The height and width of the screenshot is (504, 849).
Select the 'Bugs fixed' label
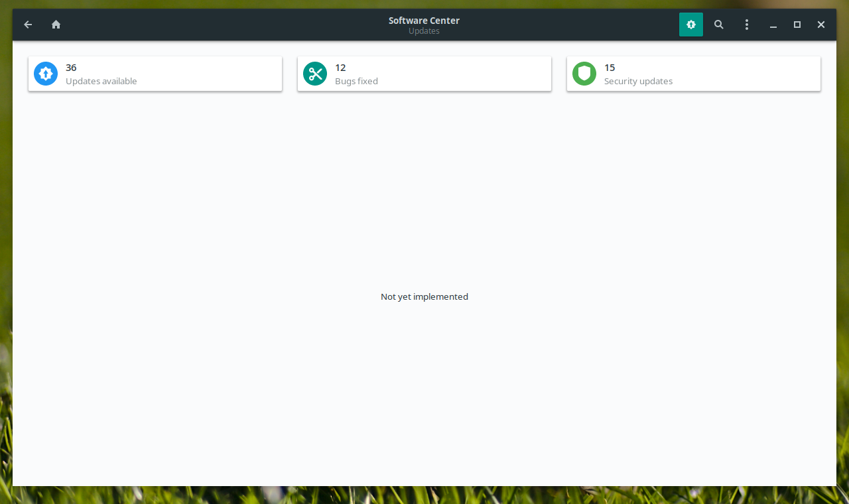pos(356,82)
